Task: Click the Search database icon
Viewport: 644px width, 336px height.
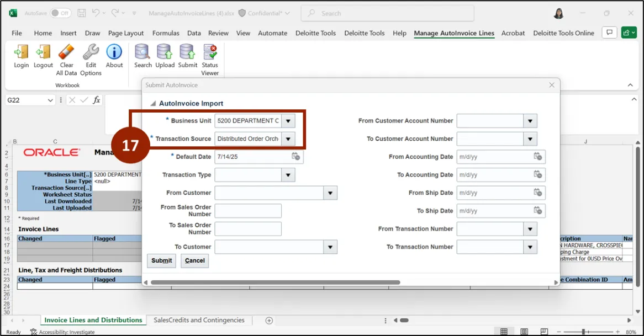Action: [x=142, y=53]
